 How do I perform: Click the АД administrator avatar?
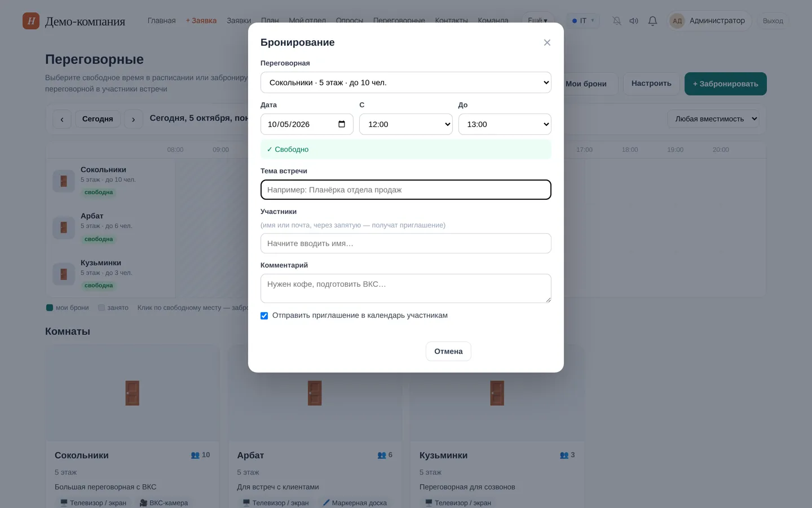point(677,21)
